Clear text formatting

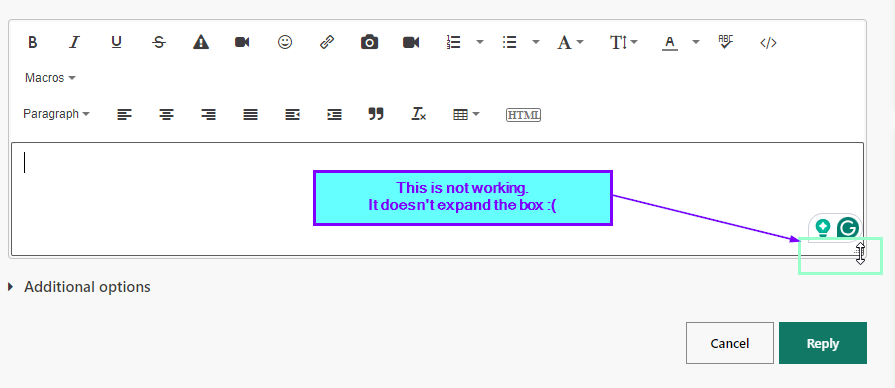pos(418,114)
